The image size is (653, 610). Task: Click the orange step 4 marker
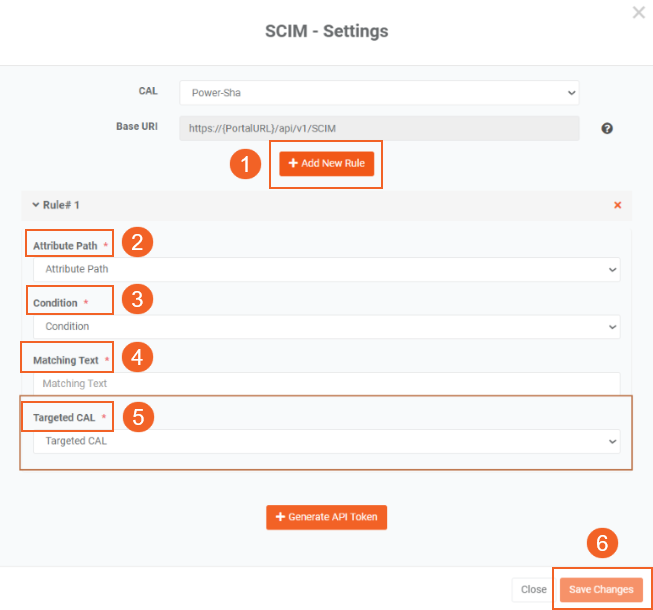click(x=138, y=357)
